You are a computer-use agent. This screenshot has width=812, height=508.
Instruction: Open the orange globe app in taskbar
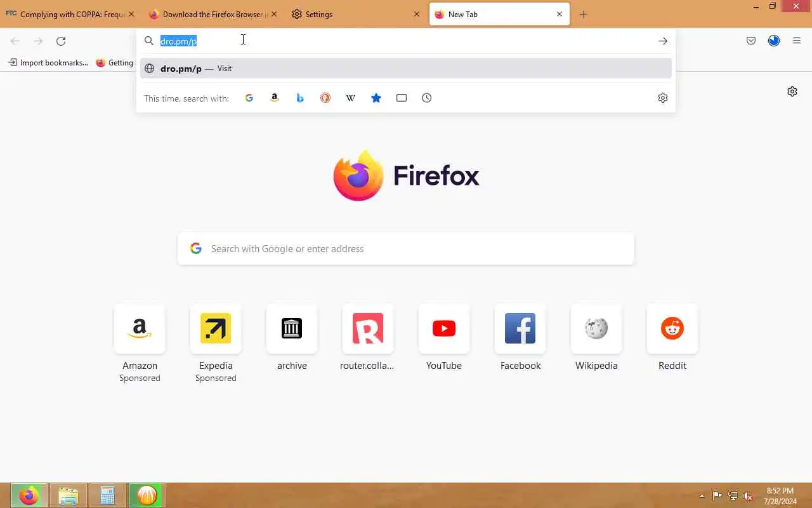[147, 495]
